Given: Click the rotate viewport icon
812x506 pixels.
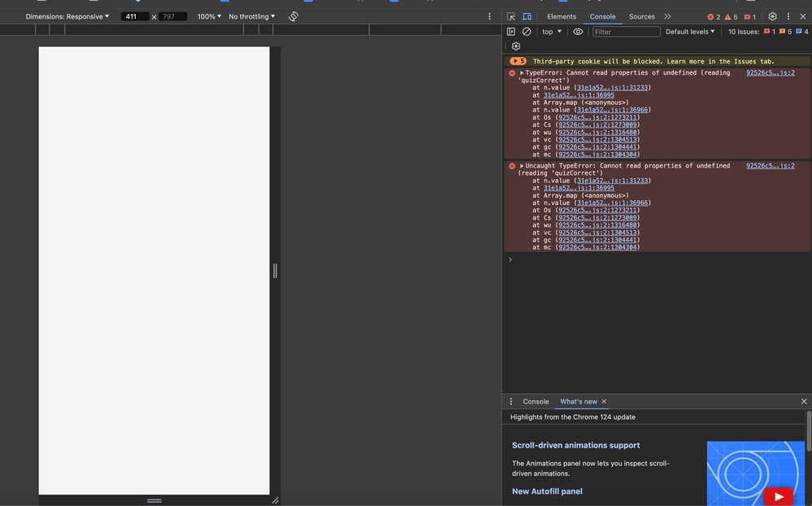Looking at the screenshot, I should pos(293,16).
